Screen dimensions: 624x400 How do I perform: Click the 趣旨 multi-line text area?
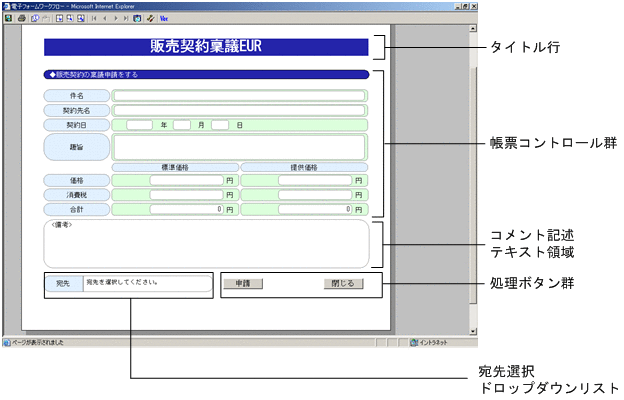239,147
